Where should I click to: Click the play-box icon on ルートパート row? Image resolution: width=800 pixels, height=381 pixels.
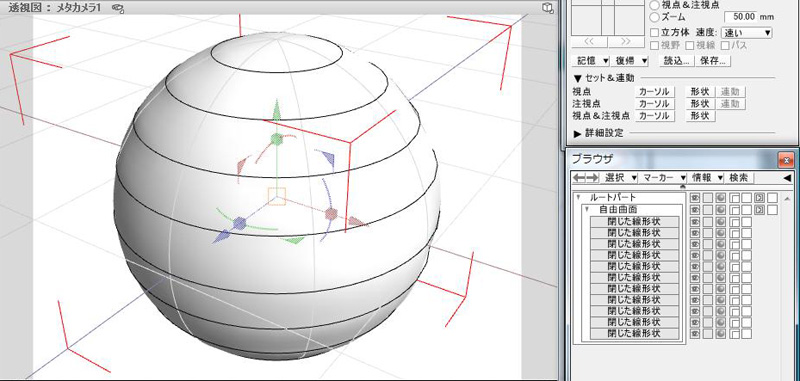pos(760,197)
